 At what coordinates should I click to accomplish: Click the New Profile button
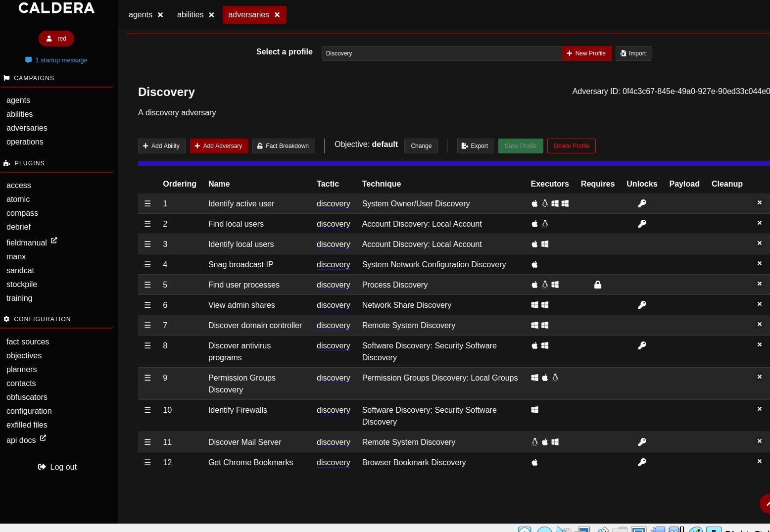(587, 53)
